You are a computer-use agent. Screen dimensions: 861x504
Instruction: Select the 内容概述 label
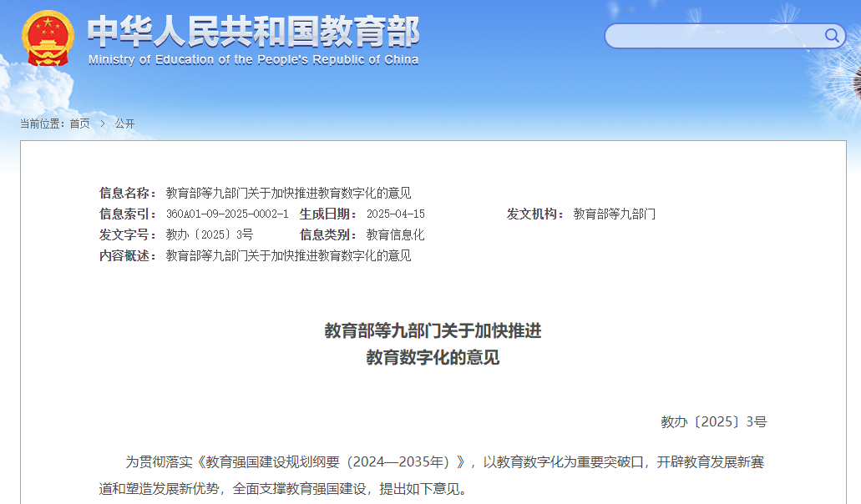(x=128, y=255)
